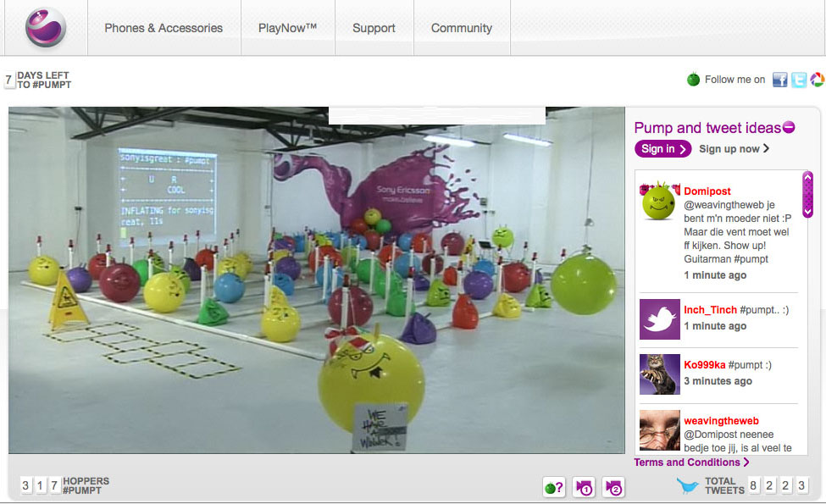This screenshot has height=504, width=826.
Task: Collapse the Pump and tweet ideas panel
Action: pos(789,127)
